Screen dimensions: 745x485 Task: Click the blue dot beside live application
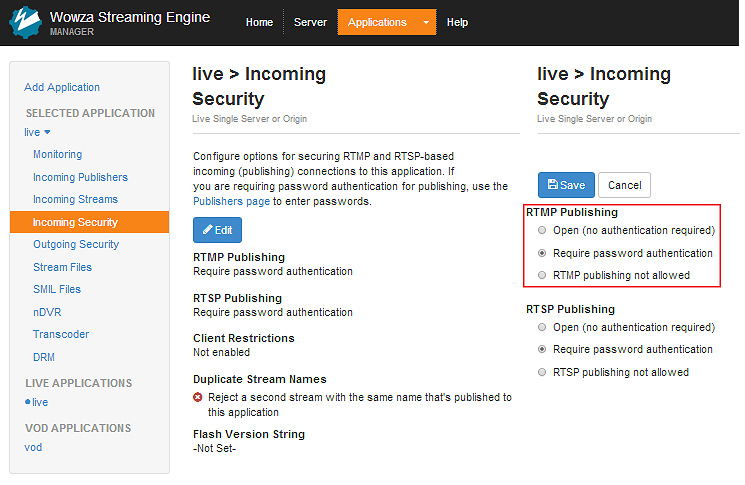pyautogui.click(x=28, y=402)
